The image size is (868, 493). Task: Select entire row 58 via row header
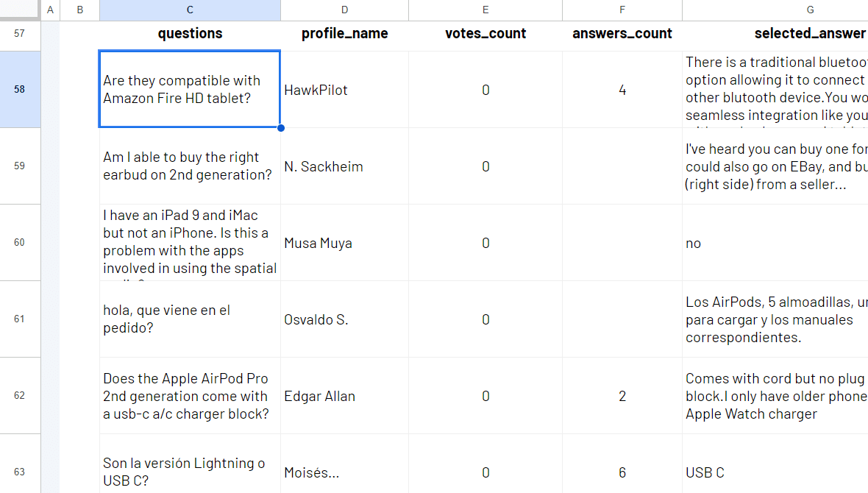(20, 90)
